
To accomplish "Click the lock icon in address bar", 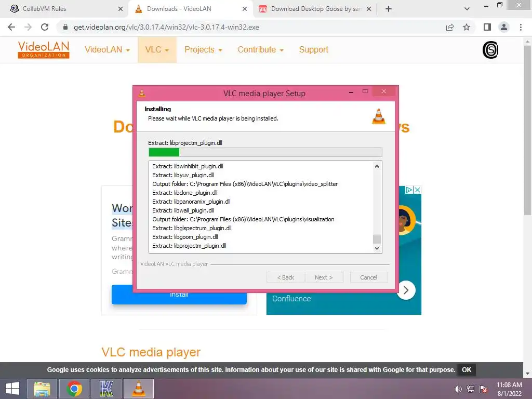I will click(65, 27).
